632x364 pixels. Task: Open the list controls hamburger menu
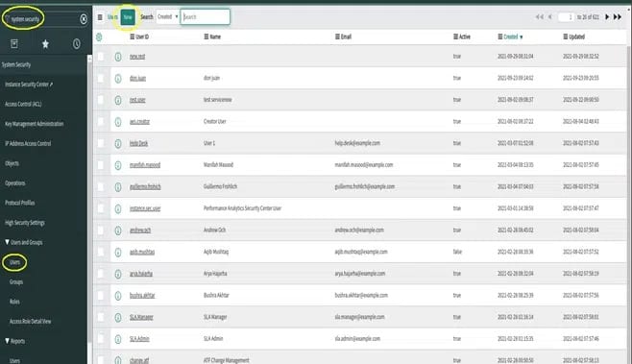coord(100,17)
